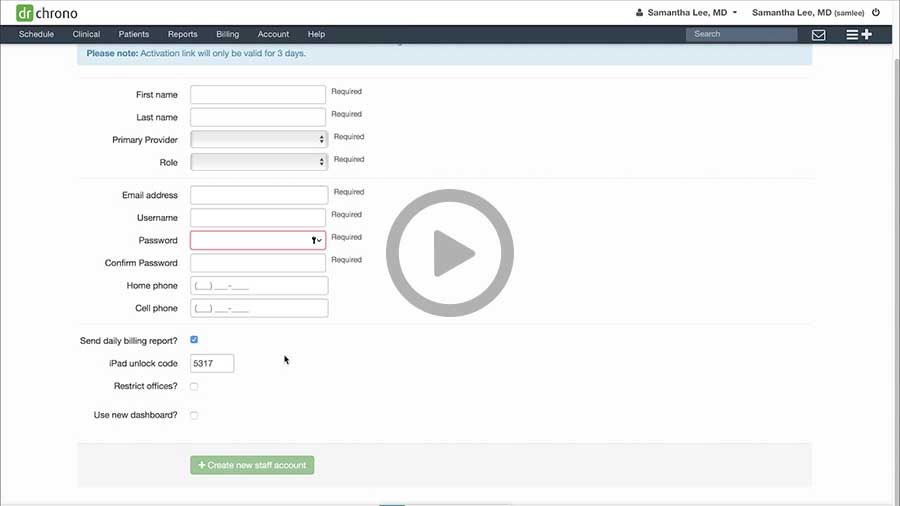Open the Primary Provider dropdown
The image size is (900, 506).
click(258, 139)
